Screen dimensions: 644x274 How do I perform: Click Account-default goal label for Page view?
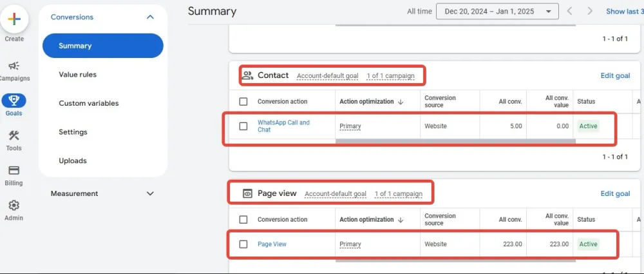coord(336,194)
